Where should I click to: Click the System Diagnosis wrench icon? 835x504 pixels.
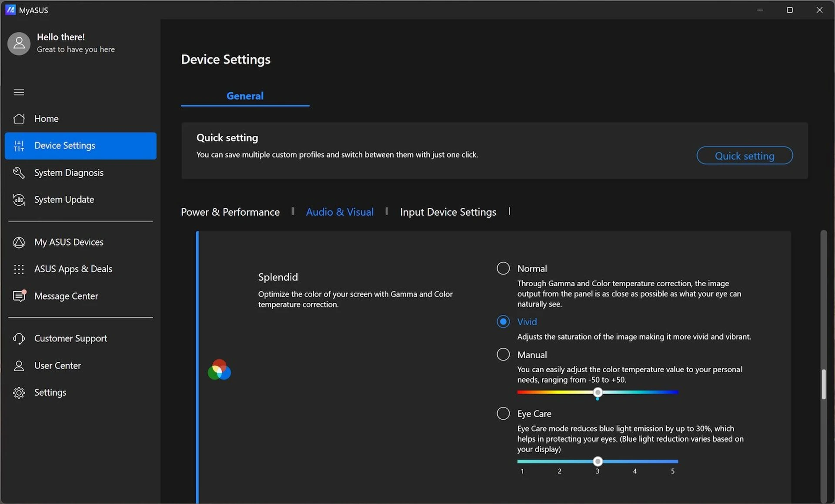19,173
